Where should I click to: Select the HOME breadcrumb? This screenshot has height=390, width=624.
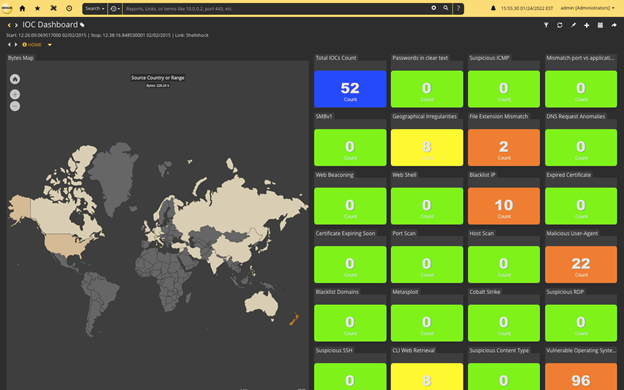tap(32, 45)
